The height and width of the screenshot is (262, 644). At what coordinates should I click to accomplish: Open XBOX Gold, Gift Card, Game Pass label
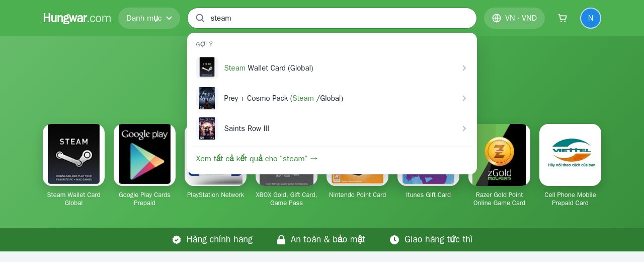pos(286,199)
